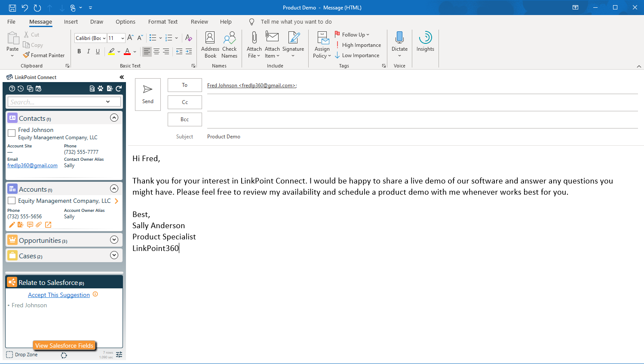The width and height of the screenshot is (644, 364).
Task: Clear all formatting with eraser icon
Action: tap(188, 38)
